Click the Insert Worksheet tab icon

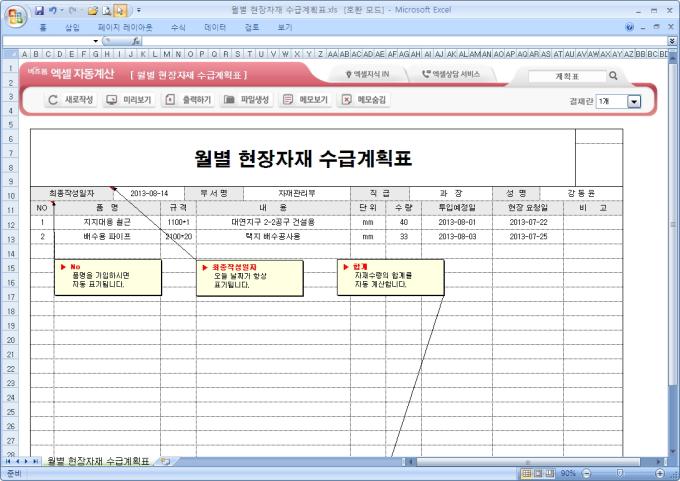point(164,461)
